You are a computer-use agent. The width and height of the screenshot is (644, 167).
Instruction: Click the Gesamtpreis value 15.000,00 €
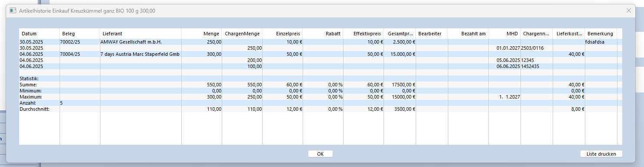tap(400, 54)
